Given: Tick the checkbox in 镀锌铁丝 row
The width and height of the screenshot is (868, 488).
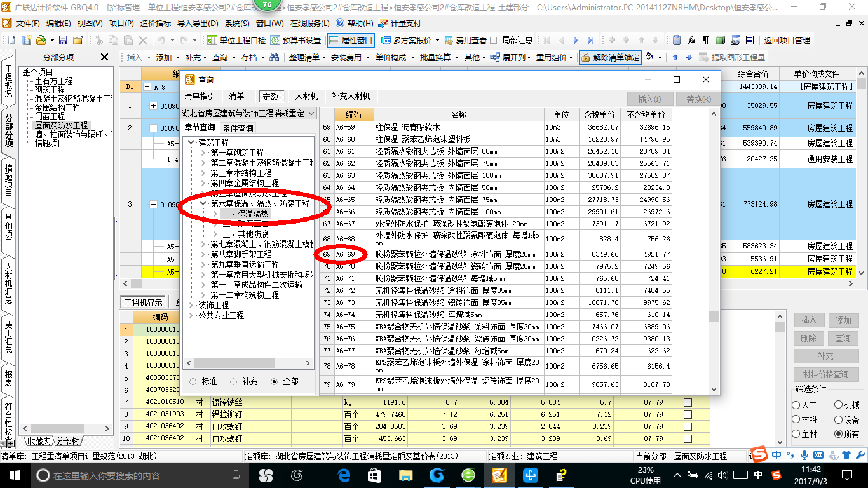Looking at the screenshot, I should coord(688,402).
